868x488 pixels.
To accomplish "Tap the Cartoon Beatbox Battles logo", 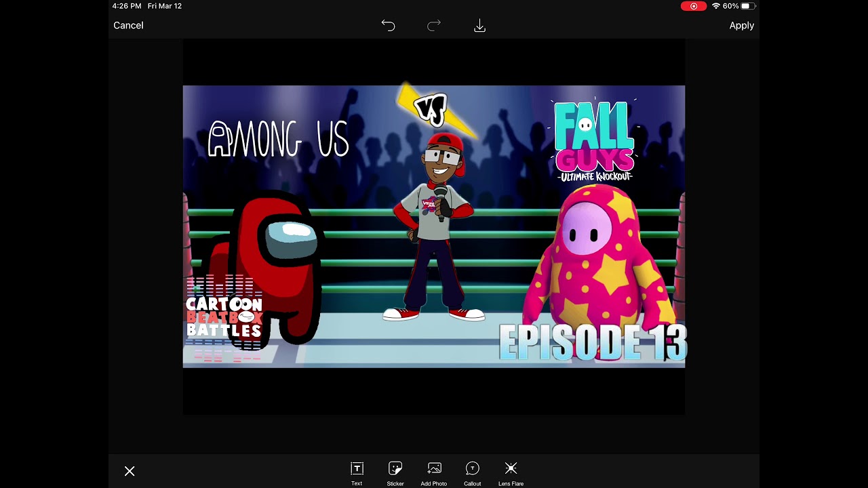I will 224,317.
